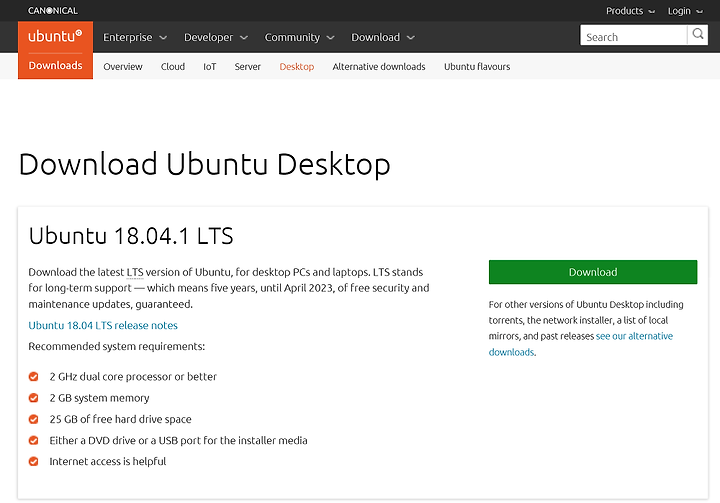Screen dimensions: 720x503
Task: Click the checkmark icon beside 2 GB memory
Action: tap(34, 398)
